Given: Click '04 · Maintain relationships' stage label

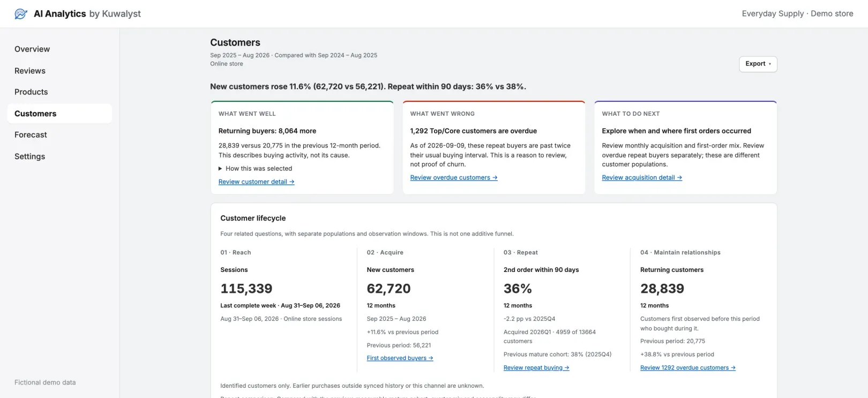Looking at the screenshot, I should pos(680,253).
